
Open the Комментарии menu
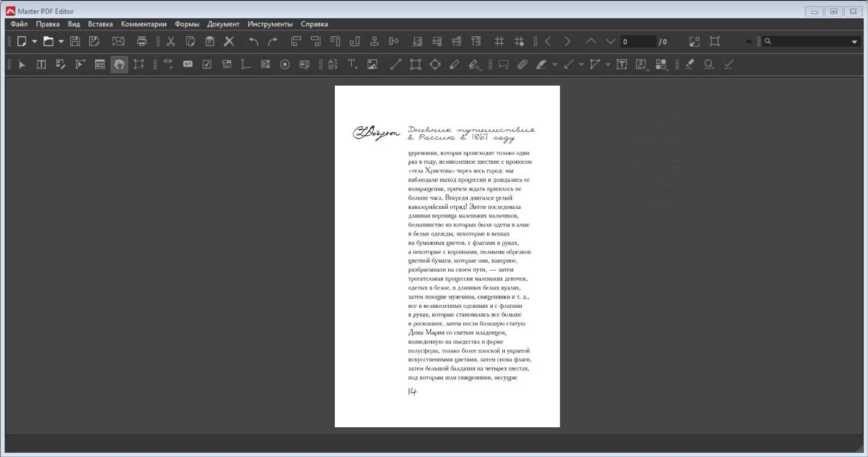[144, 24]
